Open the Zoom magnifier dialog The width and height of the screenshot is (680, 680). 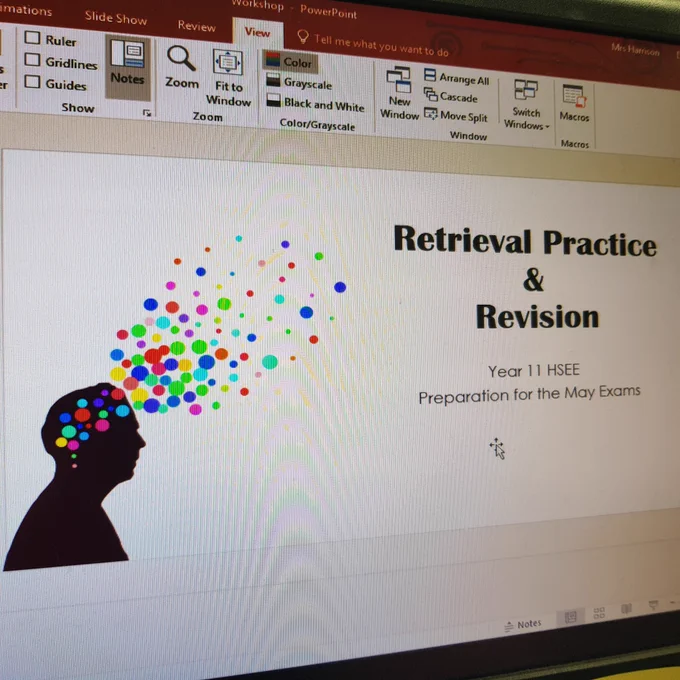click(x=182, y=67)
